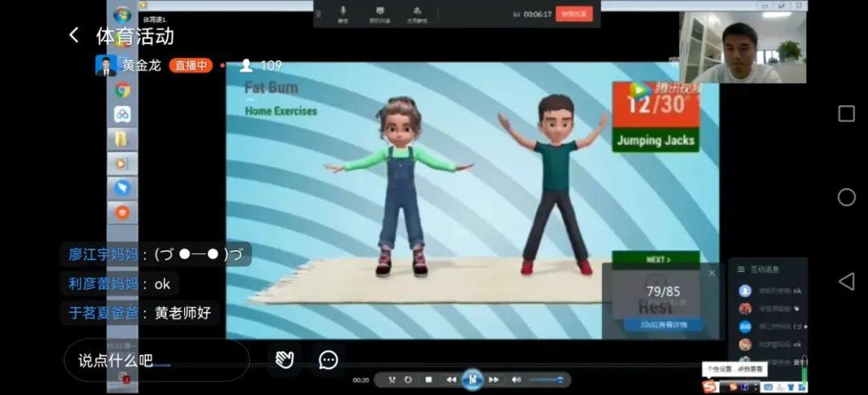Image resolution: width=868 pixels, height=395 pixels.
Task: Toggle mute speaker icon in player
Action: (x=516, y=380)
